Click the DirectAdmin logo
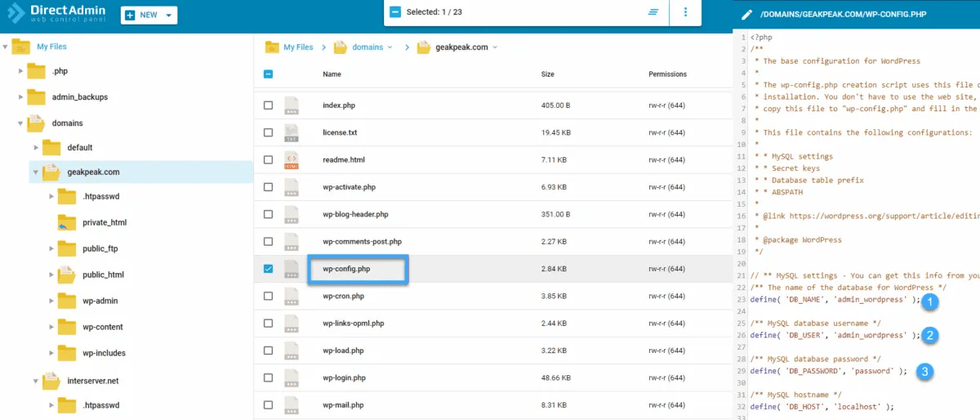 pyautogui.click(x=56, y=14)
